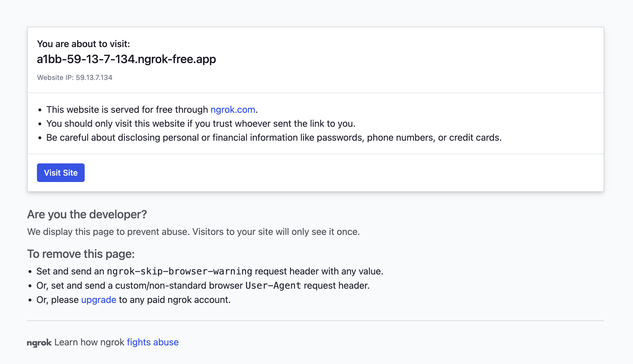
Task: Click the User-Agent code text
Action: coord(273,286)
